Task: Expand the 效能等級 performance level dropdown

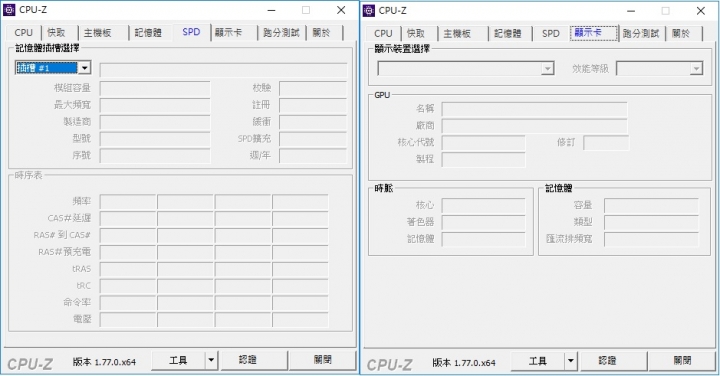Action: click(696, 68)
